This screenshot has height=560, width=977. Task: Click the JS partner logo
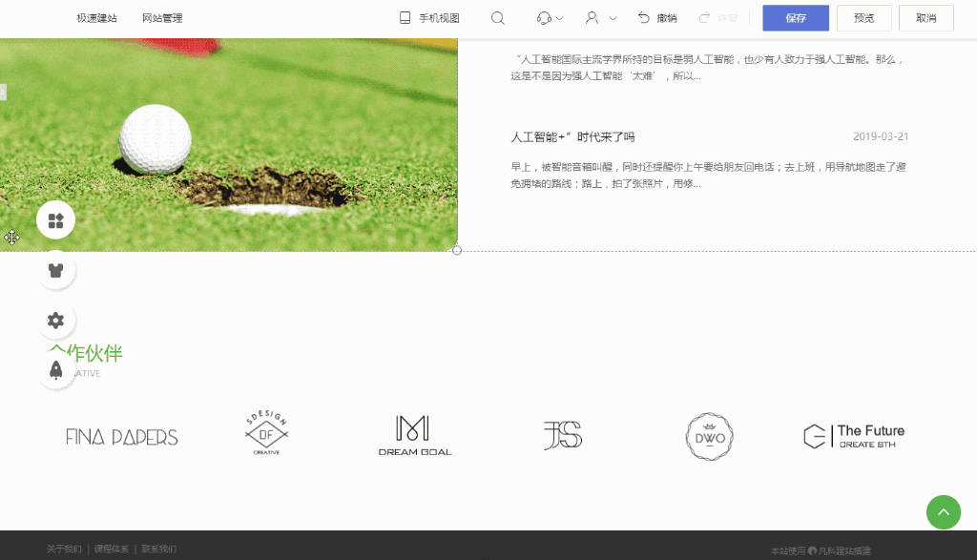pyautogui.click(x=563, y=435)
